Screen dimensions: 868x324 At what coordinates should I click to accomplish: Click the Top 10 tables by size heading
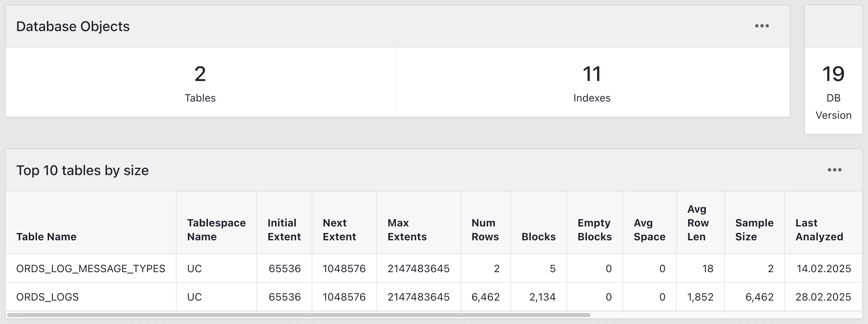pos(83,170)
